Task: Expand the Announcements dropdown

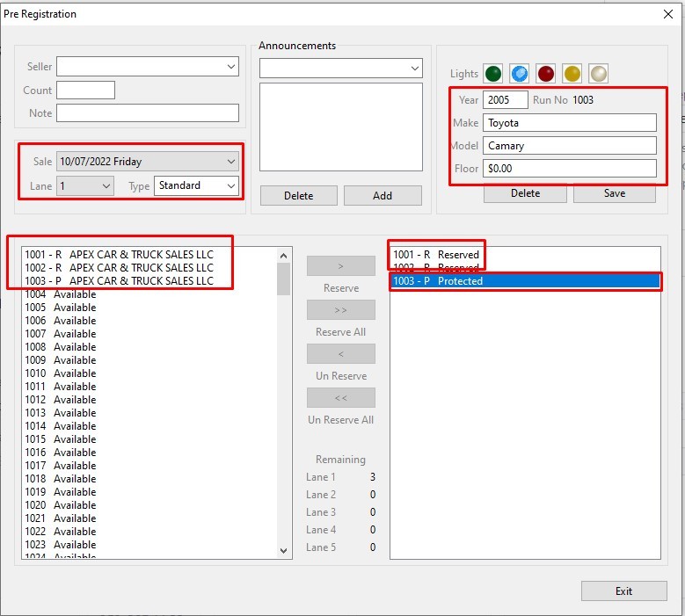Action: coord(341,68)
